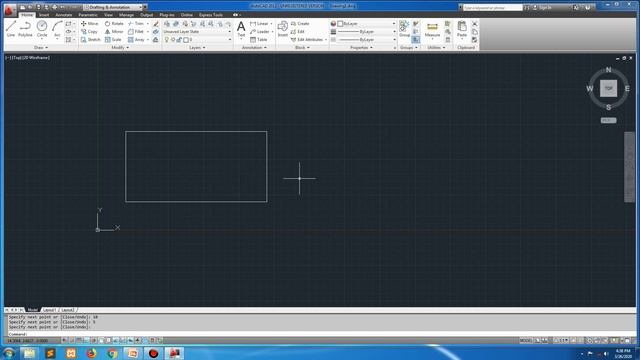Toggle the MODEL space status bar button
The width and height of the screenshot is (640, 360).
pos(526,340)
